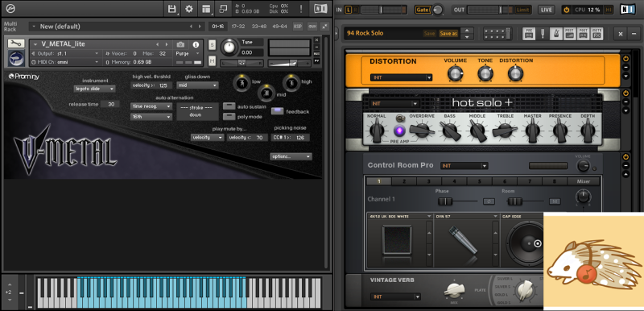The width and height of the screenshot is (644, 311).
Task: Click the Prominy instrument logo icon
Action: click(x=16, y=58)
